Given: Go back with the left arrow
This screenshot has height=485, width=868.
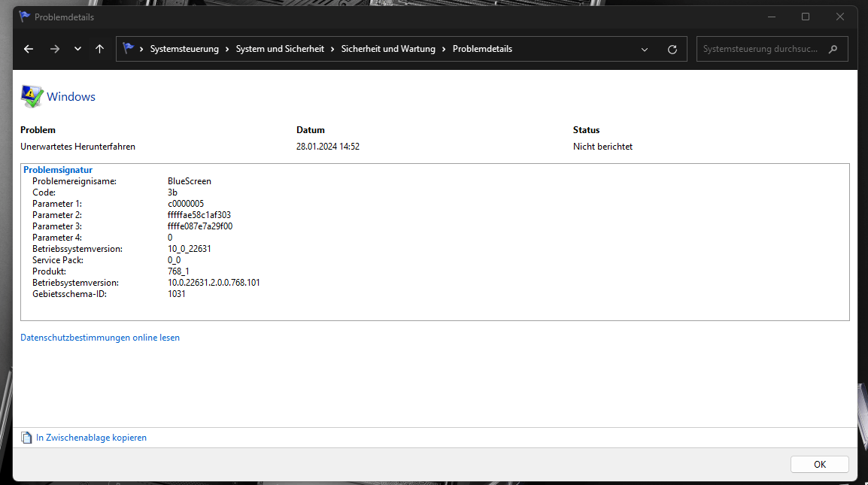Looking at the screenshot, I should (x=29, y=50).
